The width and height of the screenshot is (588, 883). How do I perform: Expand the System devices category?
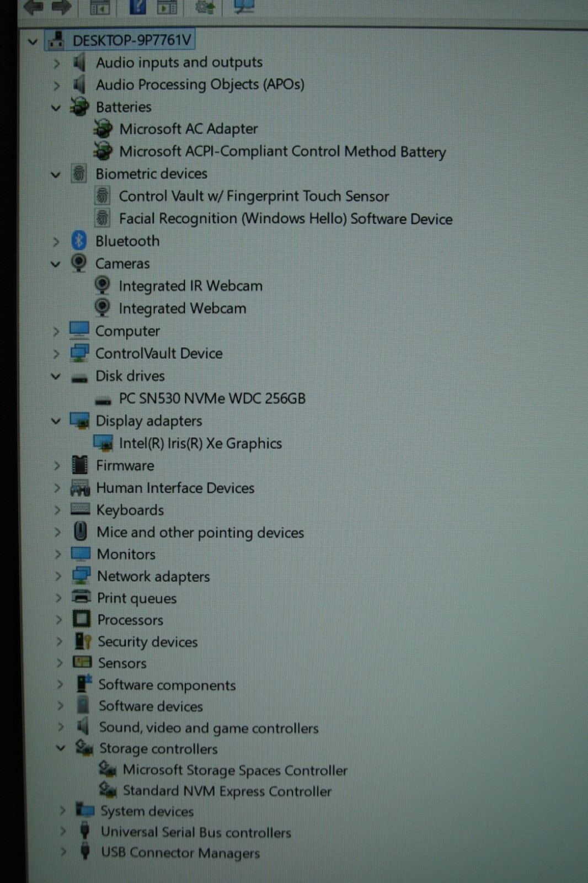(62, 810)
